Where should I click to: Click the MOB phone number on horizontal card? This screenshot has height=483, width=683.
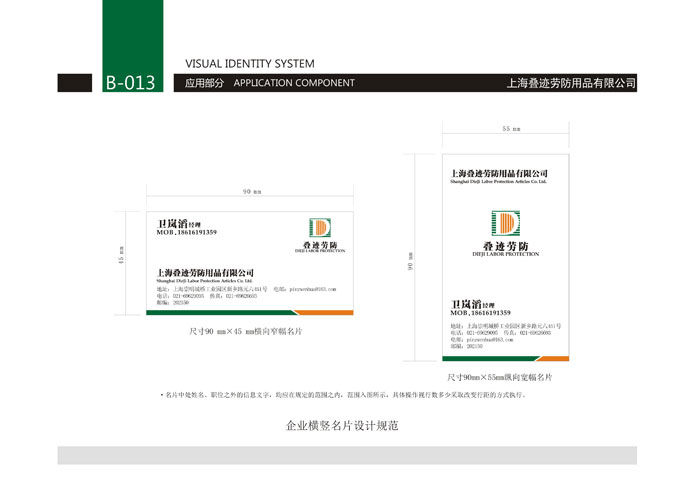point(187,232)
